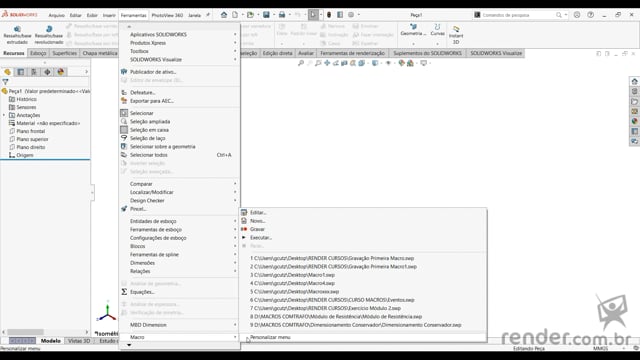Expand hidden menu items with bottom arrow
Viewport: 640px width, 360px height.
[x=129, y=345]
